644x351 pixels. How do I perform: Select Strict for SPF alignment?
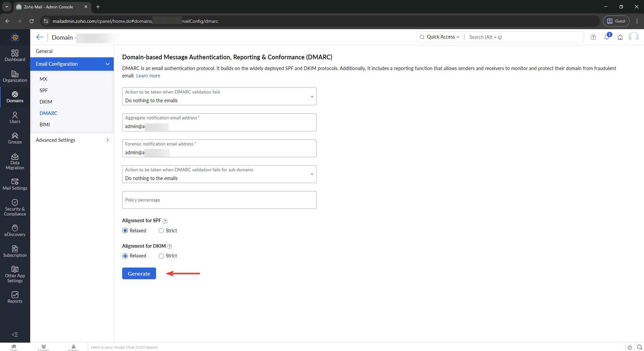click(x=161, y=231)
